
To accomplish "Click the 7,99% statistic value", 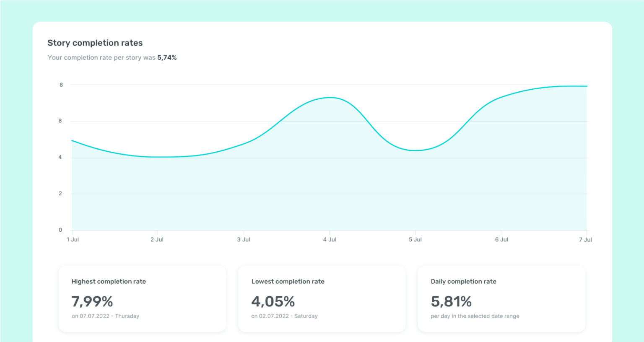I will click(x=92, y=301).
